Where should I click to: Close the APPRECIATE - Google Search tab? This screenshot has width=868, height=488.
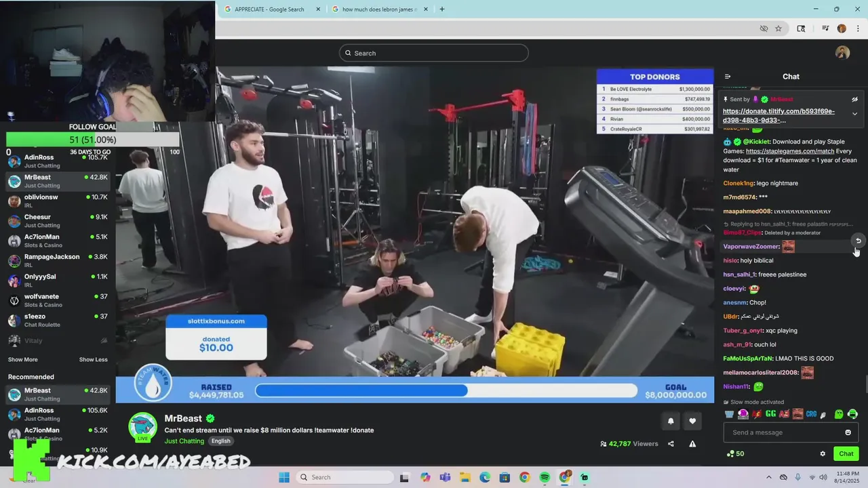coord(317,9)
